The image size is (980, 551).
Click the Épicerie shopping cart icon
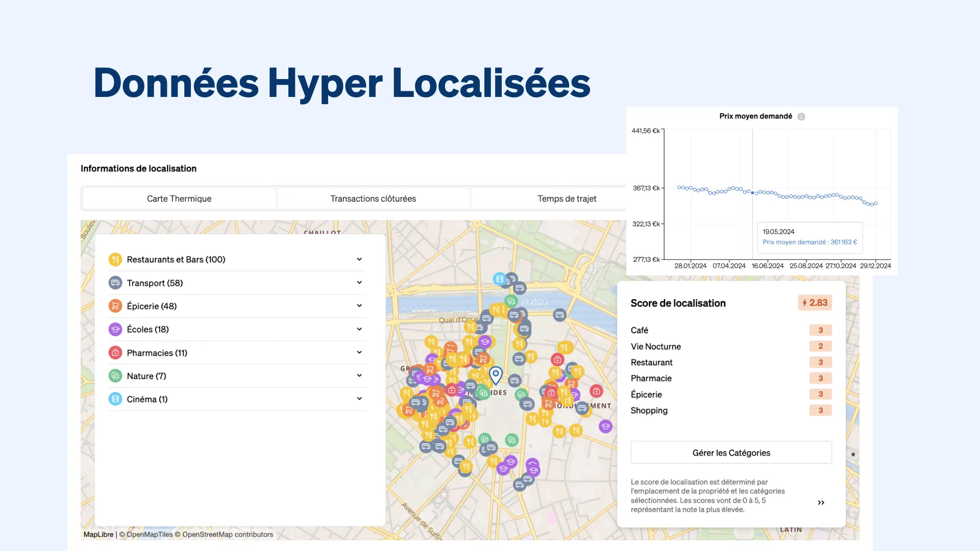click(x=115, y=306)
